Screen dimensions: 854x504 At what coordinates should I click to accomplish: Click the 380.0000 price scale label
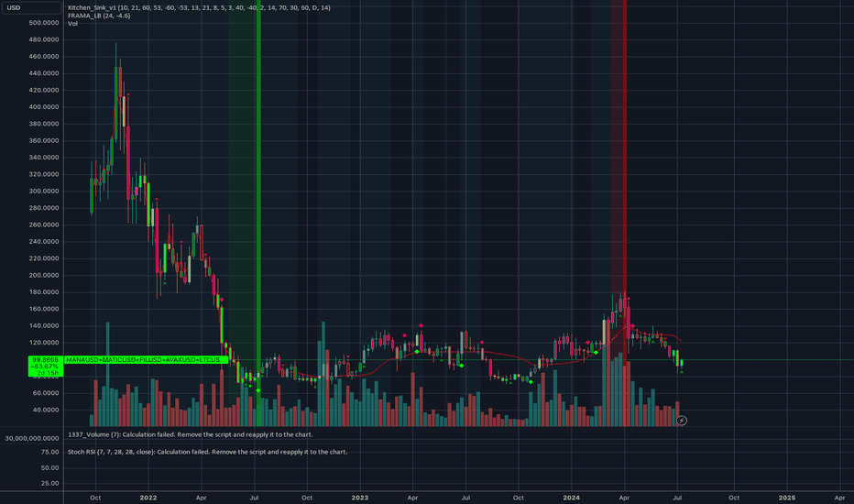click(44, 125)
